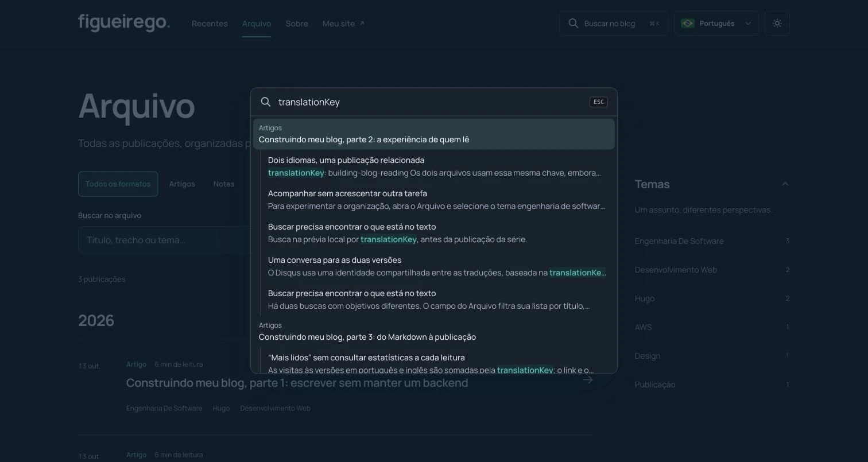Click the external arrow icon beside Meu site
This screenshot has width=868, height=462.
362,24
